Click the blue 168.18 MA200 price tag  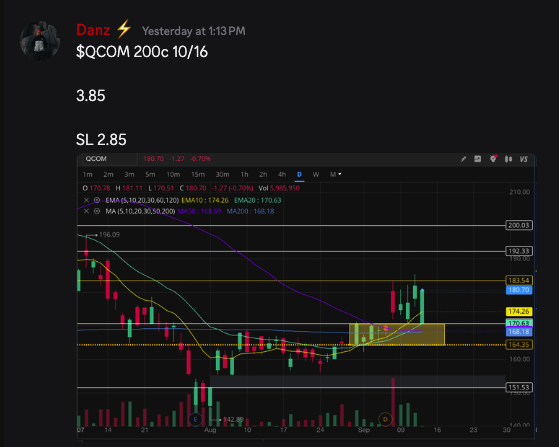coord(519,332)
